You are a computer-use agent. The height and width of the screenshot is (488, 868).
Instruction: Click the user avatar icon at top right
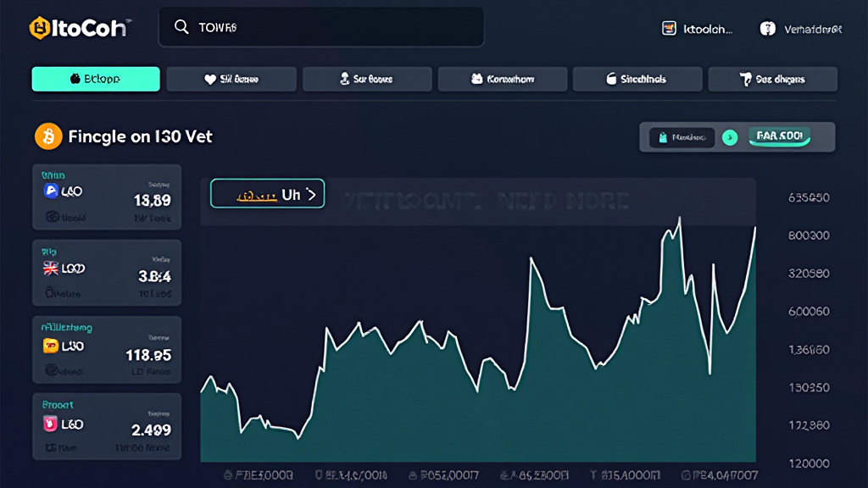[x=768, y=29]
